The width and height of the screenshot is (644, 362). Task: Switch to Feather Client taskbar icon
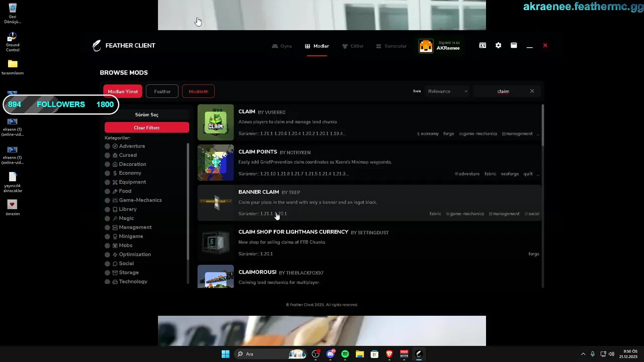(x=419, y=354)
